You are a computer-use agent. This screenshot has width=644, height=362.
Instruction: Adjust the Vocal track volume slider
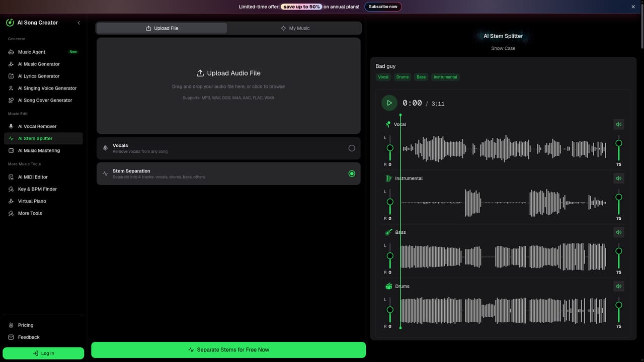(x=619, y=147)
